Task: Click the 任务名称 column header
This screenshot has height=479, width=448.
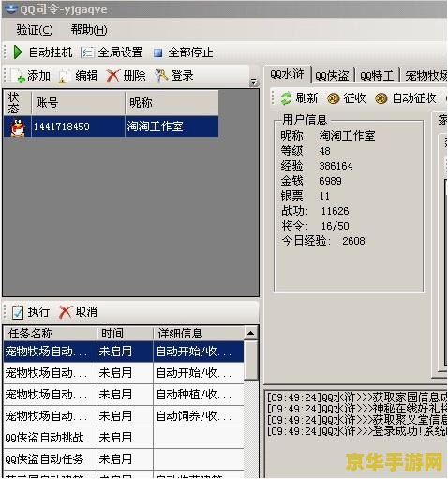Action: tap(50, 334)
